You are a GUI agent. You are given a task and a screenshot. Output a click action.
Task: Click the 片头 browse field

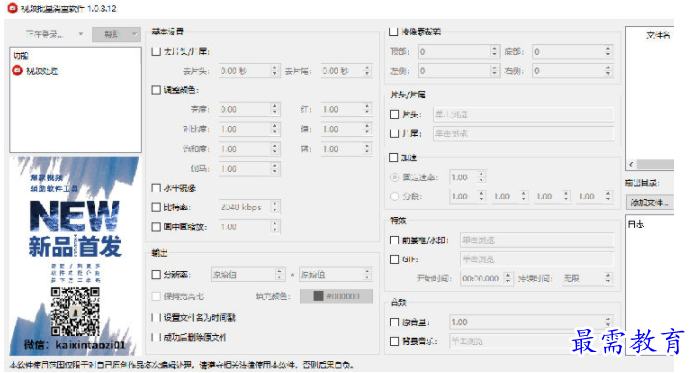tap(523, 114)
